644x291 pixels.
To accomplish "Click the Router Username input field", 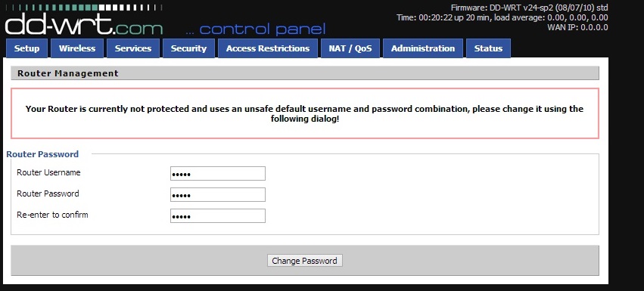I will [218, 174].
